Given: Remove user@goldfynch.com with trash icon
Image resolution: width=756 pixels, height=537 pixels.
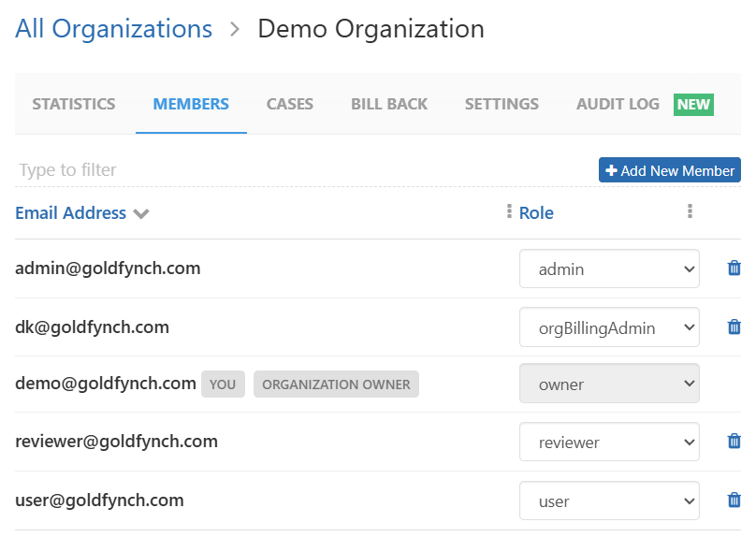Looking at the screenshot, I should 734,500.
